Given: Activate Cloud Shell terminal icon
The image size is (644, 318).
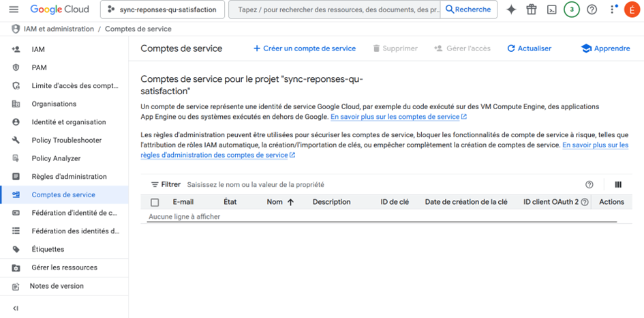Looking at the screenshot, I should click(551, 10).
